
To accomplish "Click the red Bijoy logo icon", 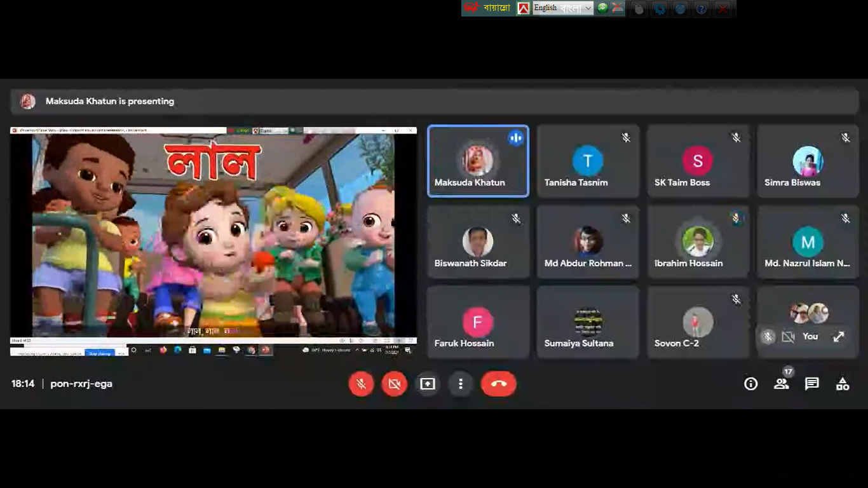I will click(471, 8).
